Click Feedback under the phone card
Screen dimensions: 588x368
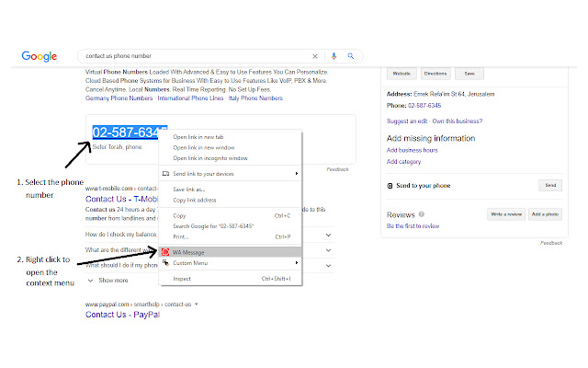[337, 169]
